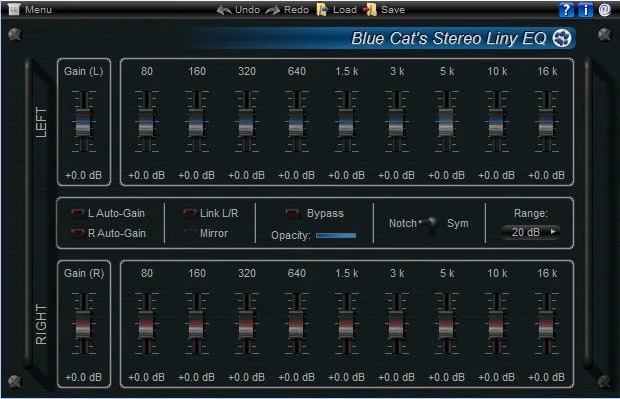Enable the Link L/R switch

189,213
